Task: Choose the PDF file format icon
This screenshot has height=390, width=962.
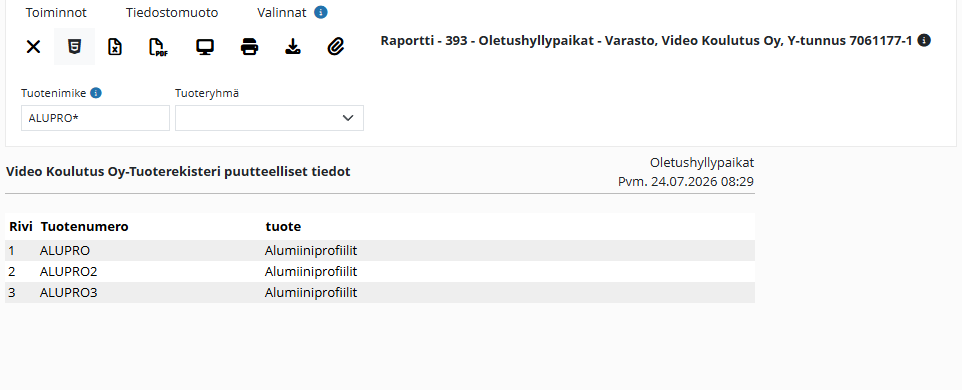Action: coord(158,47)
